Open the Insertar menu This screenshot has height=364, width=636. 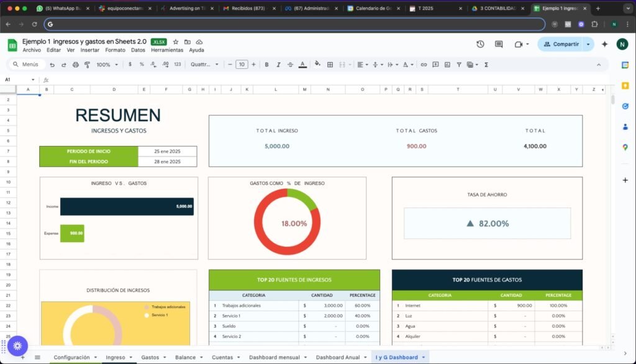(89, 50)
